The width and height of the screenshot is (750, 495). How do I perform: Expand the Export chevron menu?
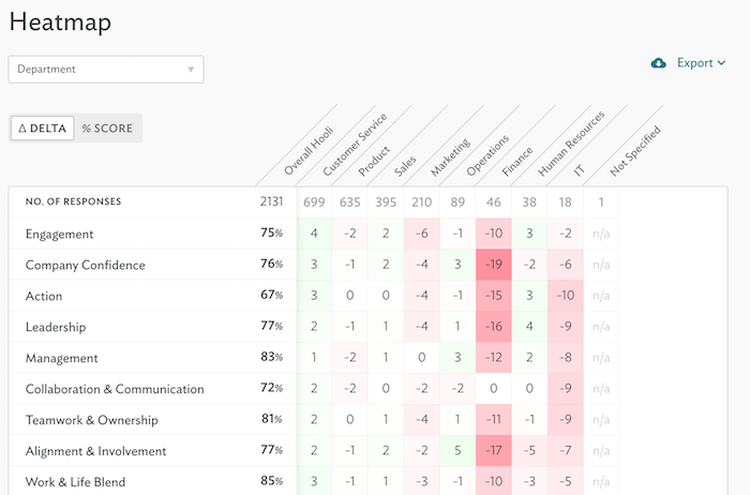click(x=722, y=63)
